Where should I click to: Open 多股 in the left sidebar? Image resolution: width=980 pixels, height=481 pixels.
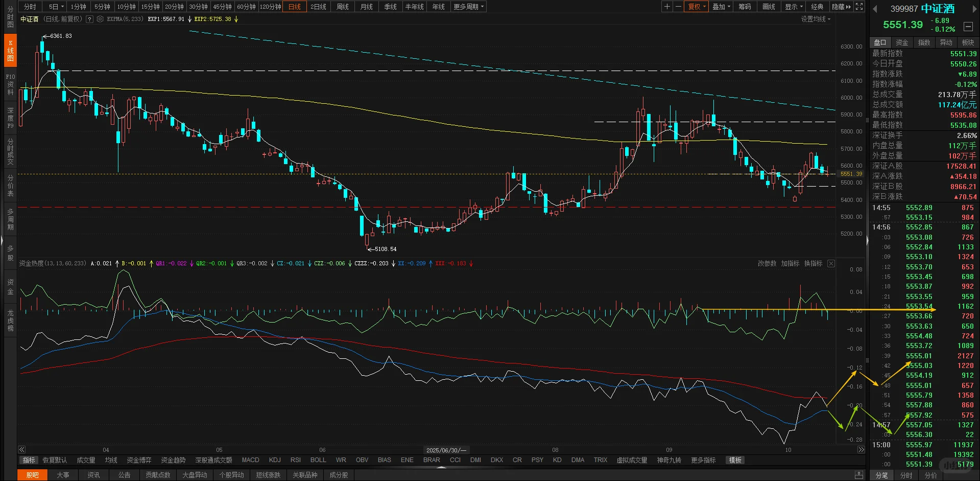10,253
